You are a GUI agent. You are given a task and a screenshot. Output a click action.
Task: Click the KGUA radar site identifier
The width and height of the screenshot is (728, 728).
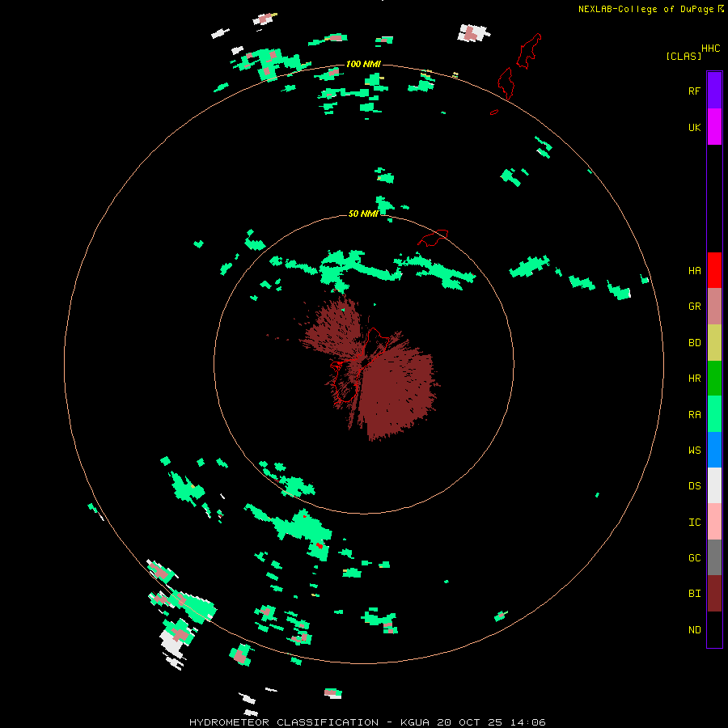pos(415,722)
